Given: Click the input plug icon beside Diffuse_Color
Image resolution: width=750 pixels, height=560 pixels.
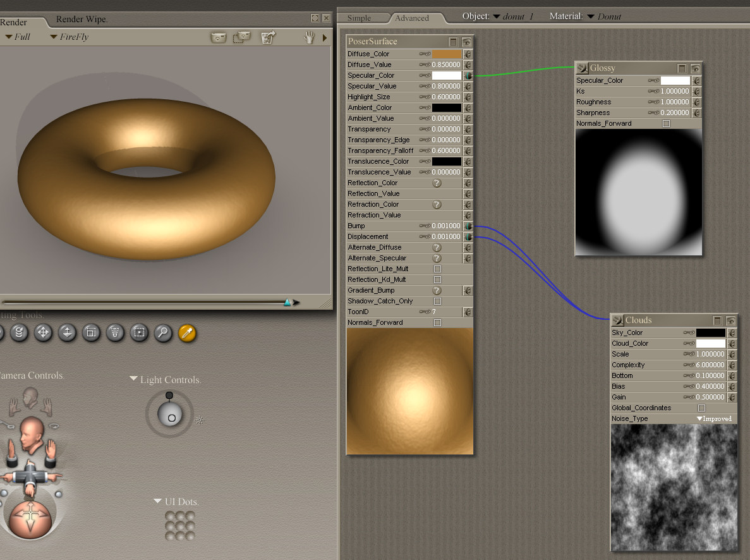Looking at the screenshot, I should point(468,54).
